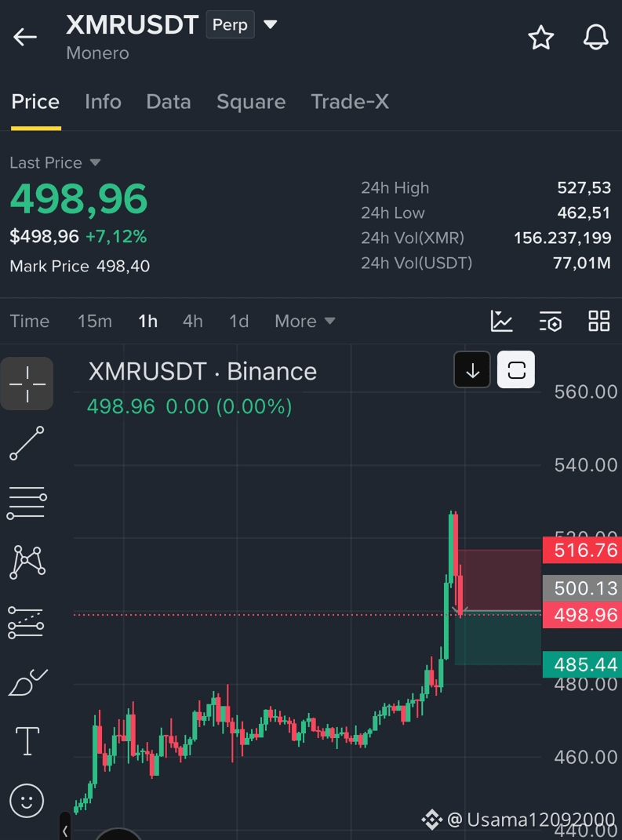Select the long/short position forecasting tool

click(26, 623)
